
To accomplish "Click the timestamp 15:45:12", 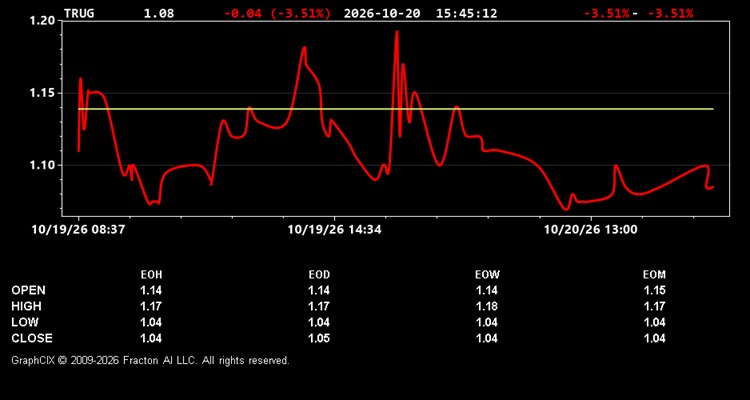I will click(466, 13).
